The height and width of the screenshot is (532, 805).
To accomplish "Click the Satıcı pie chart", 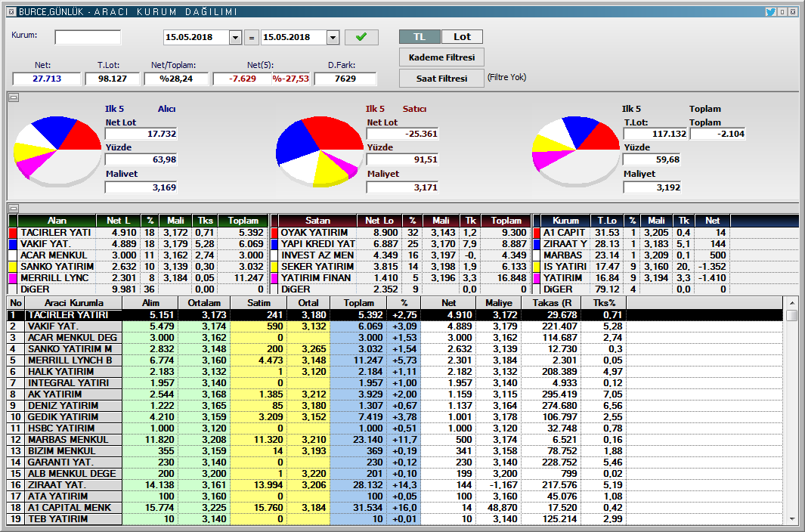I will point(319,151).
